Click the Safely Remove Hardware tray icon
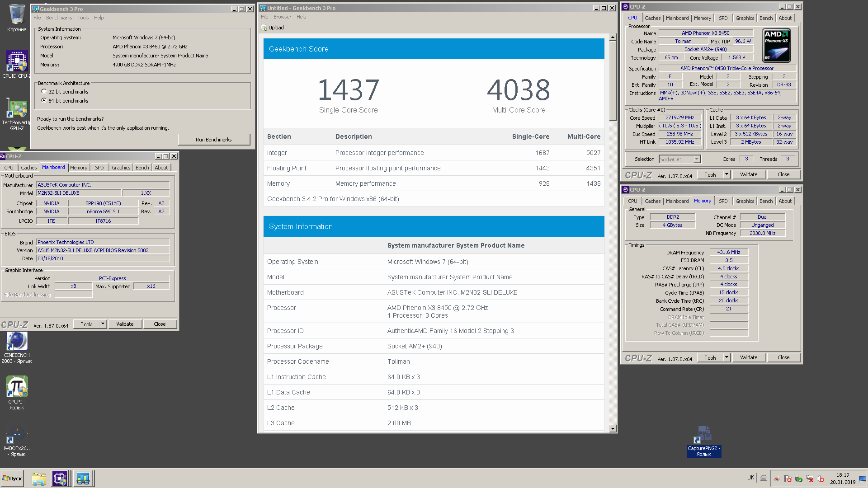The image size is (868, 488). [x=799, y=479]
